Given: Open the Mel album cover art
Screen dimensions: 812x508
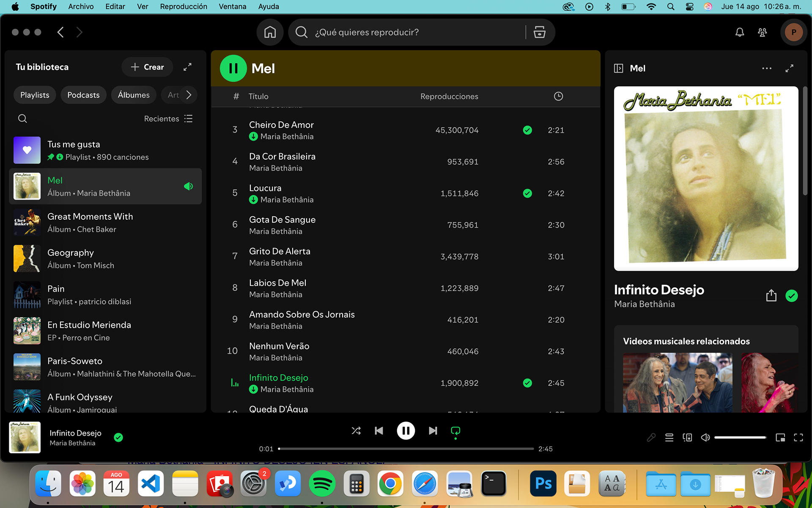Looking at the screenshot, I should (706, 179).
